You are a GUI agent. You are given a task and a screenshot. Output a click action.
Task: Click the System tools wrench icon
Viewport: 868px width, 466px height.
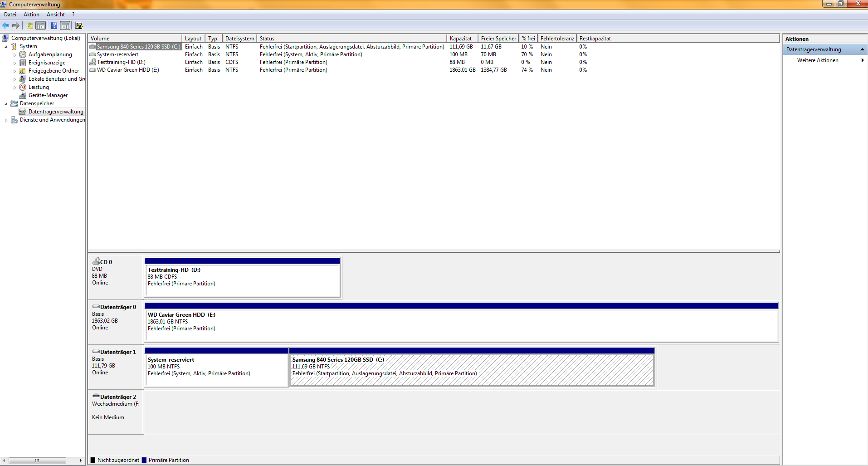(x=14, y=46)
